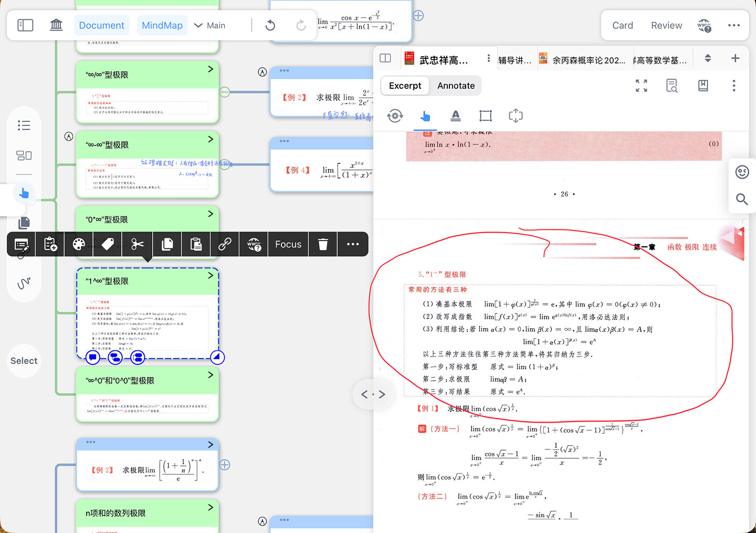Toggle the document panel sidebar
The width and height of the screenshot is (756, 533).
pyautogui.click(x=385, y=58)
